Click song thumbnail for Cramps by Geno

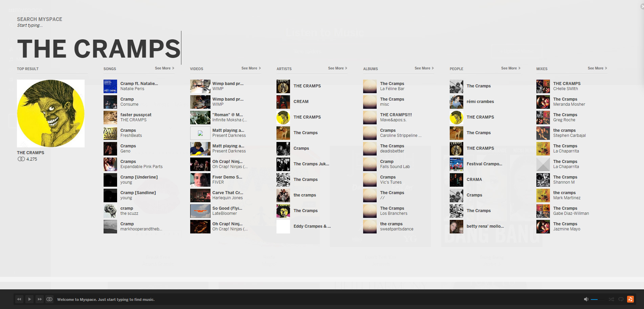(110, 149)
